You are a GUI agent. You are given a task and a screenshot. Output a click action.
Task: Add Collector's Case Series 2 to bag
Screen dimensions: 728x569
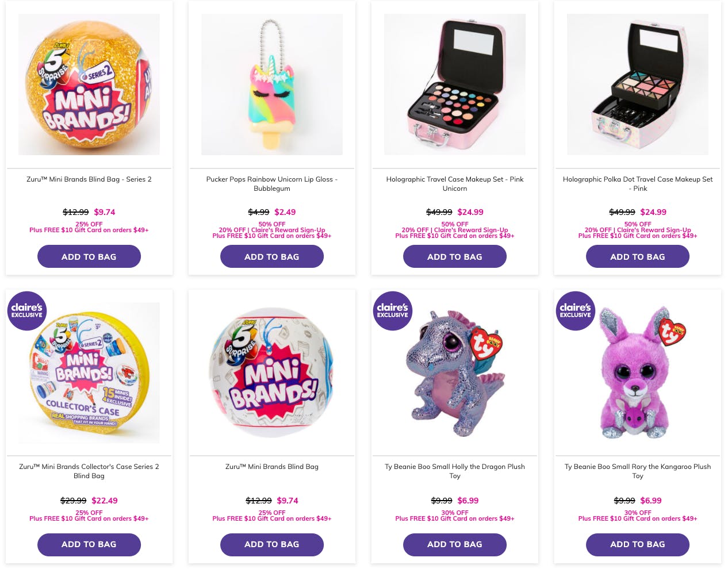pos(89,545)
